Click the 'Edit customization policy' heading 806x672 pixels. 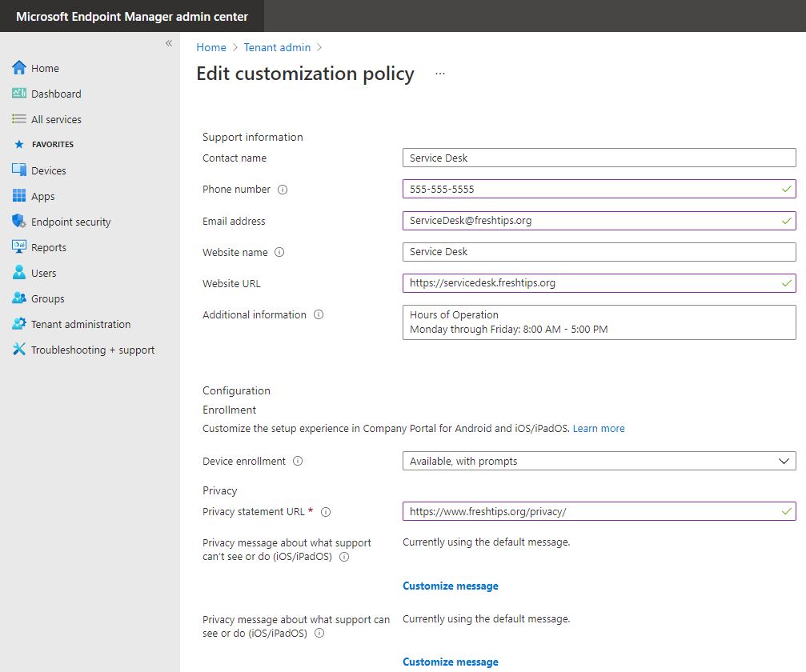click(305, 74)
